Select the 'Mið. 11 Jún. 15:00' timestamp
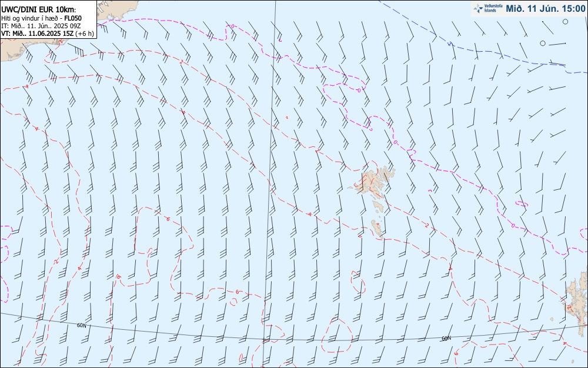Image resolution: width=588 pixels, height=368 pixels. coord(546,8)
